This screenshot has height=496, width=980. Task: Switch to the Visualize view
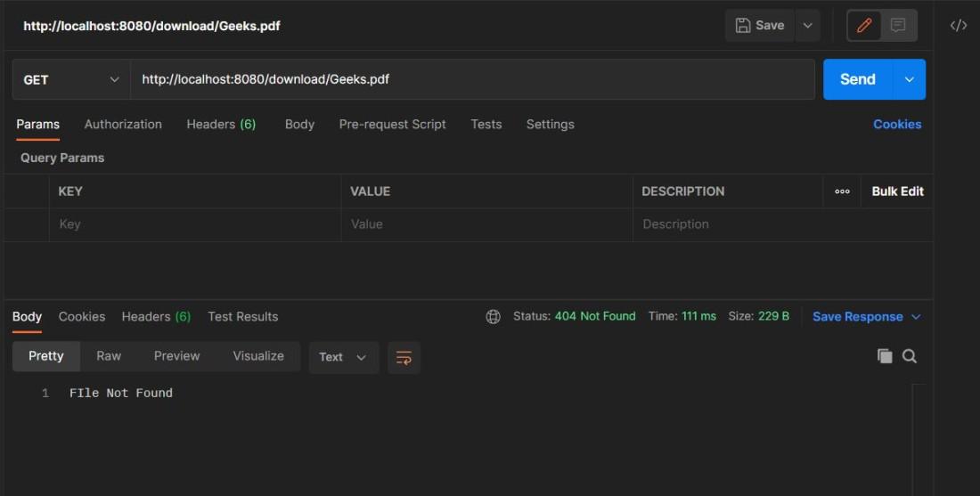[x=258, y=356]
